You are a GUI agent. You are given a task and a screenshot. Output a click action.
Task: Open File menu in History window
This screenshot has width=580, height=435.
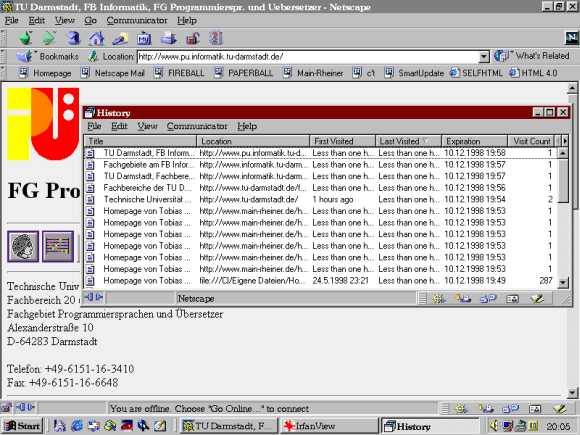[x=94, y=126]
